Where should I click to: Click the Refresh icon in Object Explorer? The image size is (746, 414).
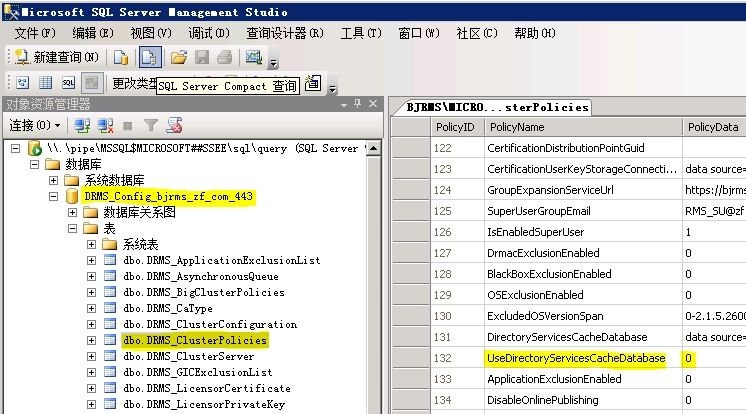(x=174, y=126)
